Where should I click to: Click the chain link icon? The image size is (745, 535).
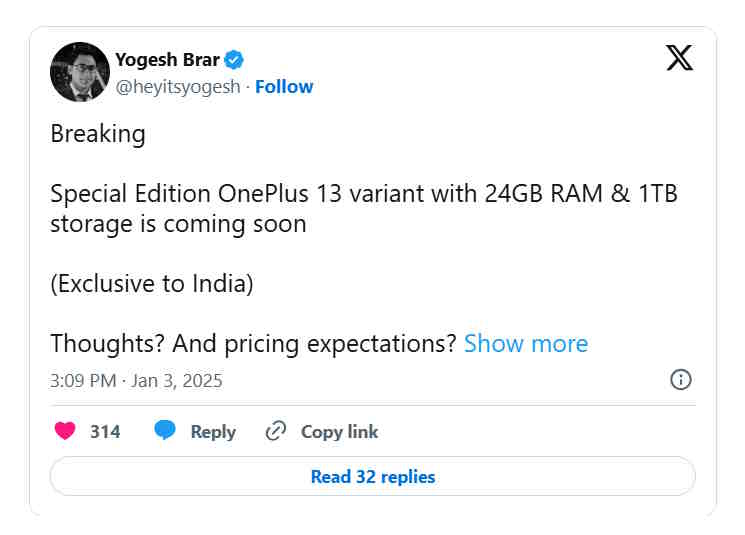[x=276, y=431]
